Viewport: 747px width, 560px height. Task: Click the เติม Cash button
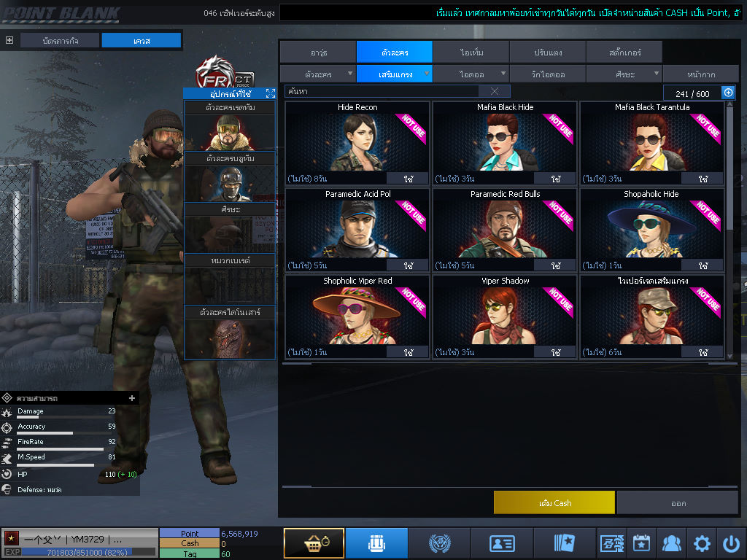click(x=554, y=503)
